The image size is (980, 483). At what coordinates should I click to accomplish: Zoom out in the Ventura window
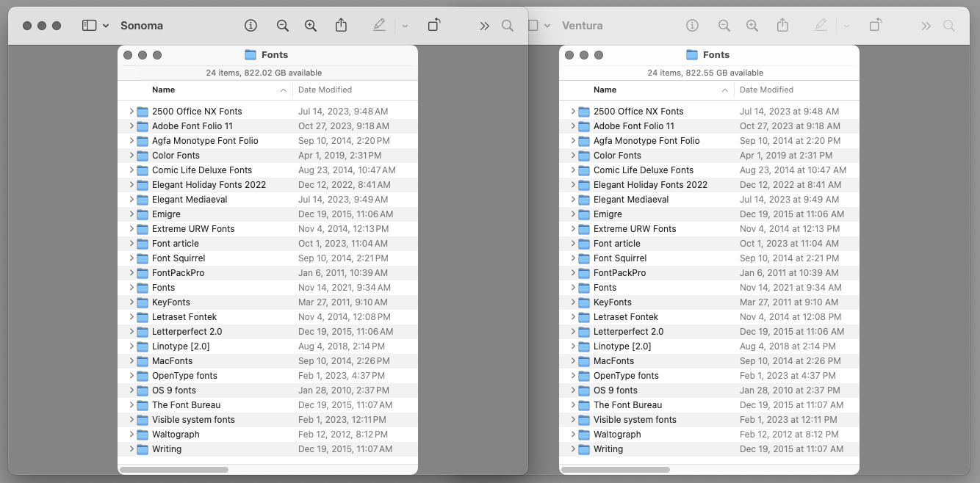(x=724, y=26)
